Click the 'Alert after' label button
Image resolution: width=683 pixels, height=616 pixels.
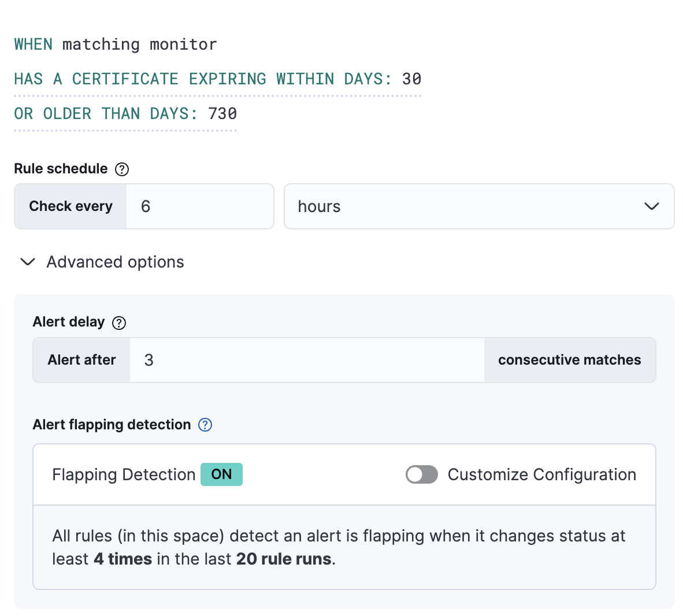click(81, 359)
